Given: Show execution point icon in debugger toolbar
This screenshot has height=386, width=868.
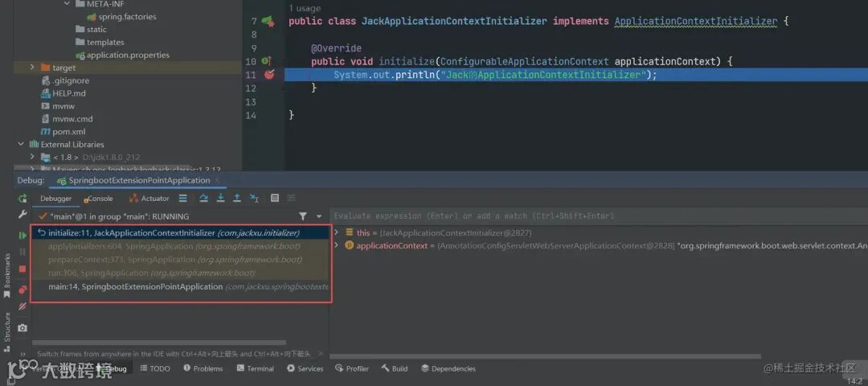Looking at the screenshot, I should pyautogui.click(x=182, y=199).
